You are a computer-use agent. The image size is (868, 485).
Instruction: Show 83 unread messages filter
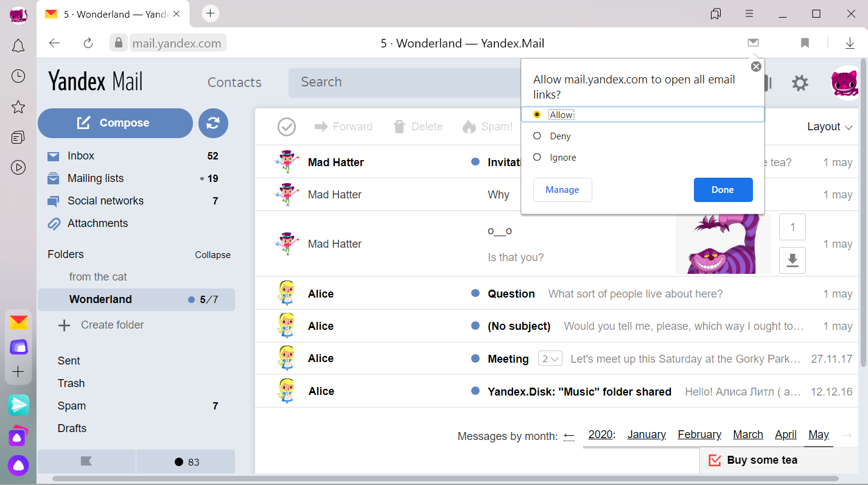pos(186,461)
